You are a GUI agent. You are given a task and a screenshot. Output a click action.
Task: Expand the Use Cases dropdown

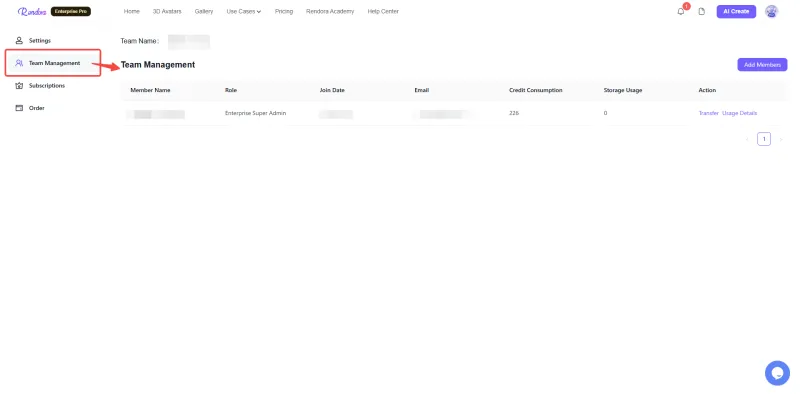tap(244, 11)
